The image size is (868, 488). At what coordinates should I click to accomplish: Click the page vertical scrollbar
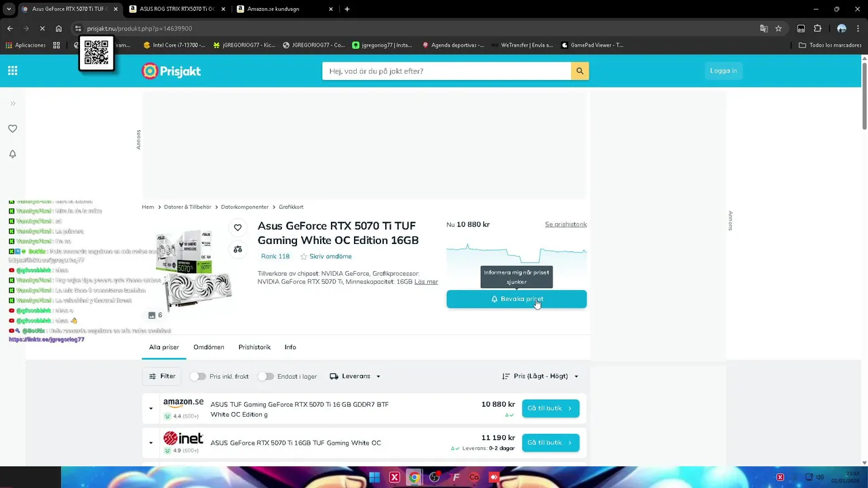[x=864, y=95]
